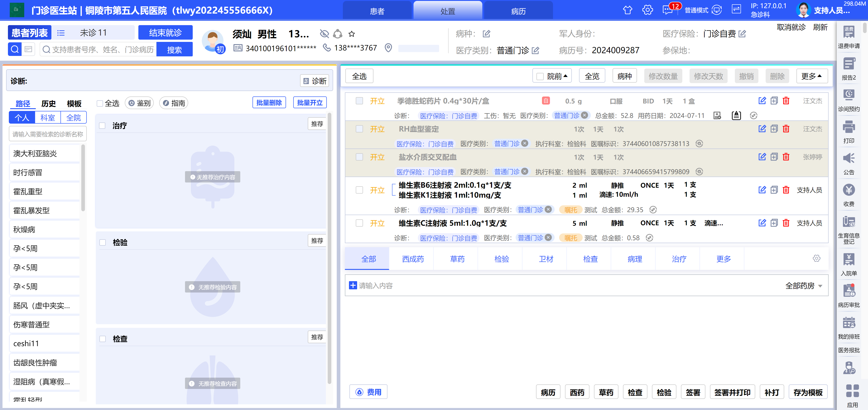
Task: Select the 维生素C注射液 order checkbox
Action: 360,223
